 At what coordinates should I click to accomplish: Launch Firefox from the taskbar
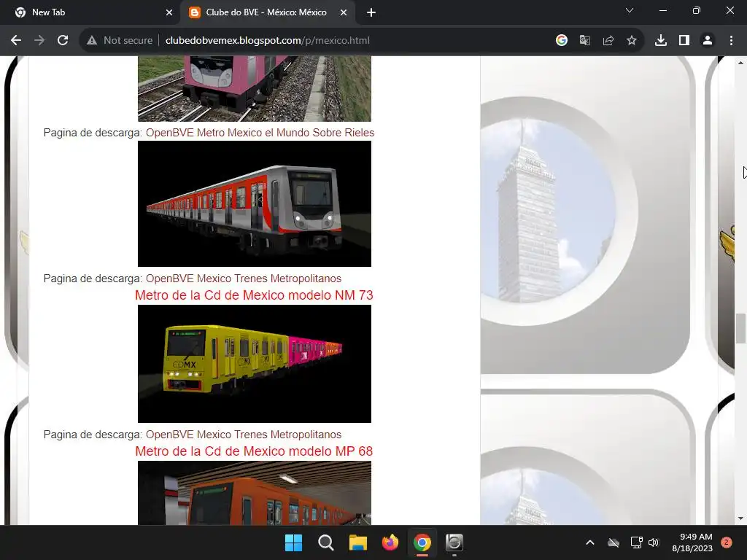(x=390, y=542)
